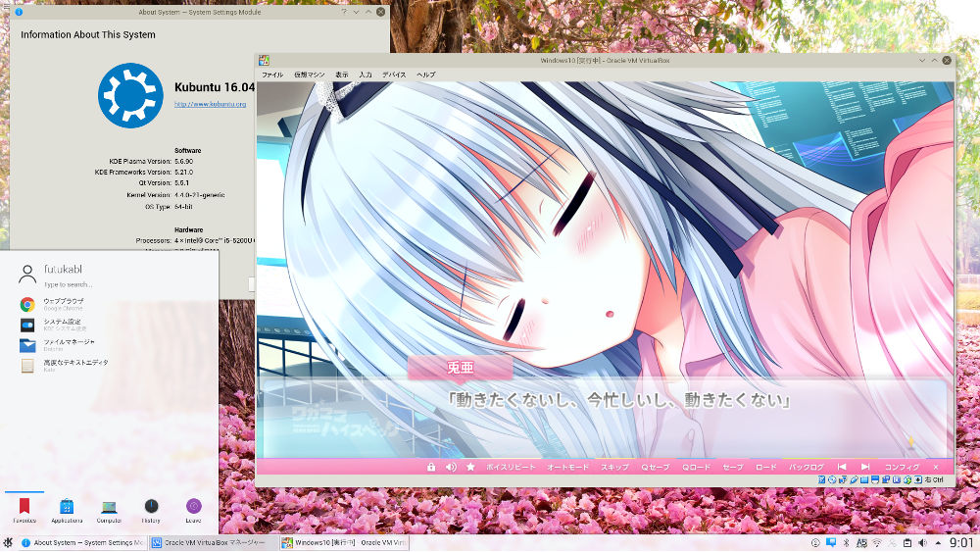Image resolution: width=980 pixels, height=552 pixels.
Task: Open 高度なテキストエディタ Kate from launcher
Action: 63,365
